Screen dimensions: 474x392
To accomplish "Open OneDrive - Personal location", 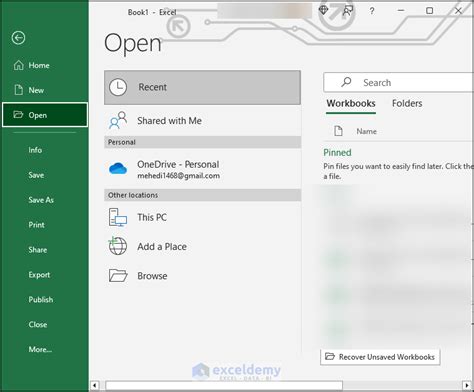I will (x=202, y=169).
